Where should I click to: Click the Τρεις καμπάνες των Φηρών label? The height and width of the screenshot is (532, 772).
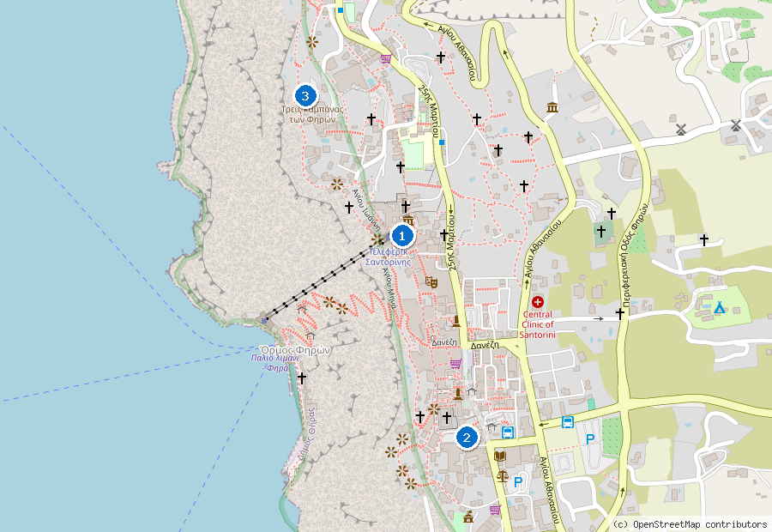(x=312, y=114)
